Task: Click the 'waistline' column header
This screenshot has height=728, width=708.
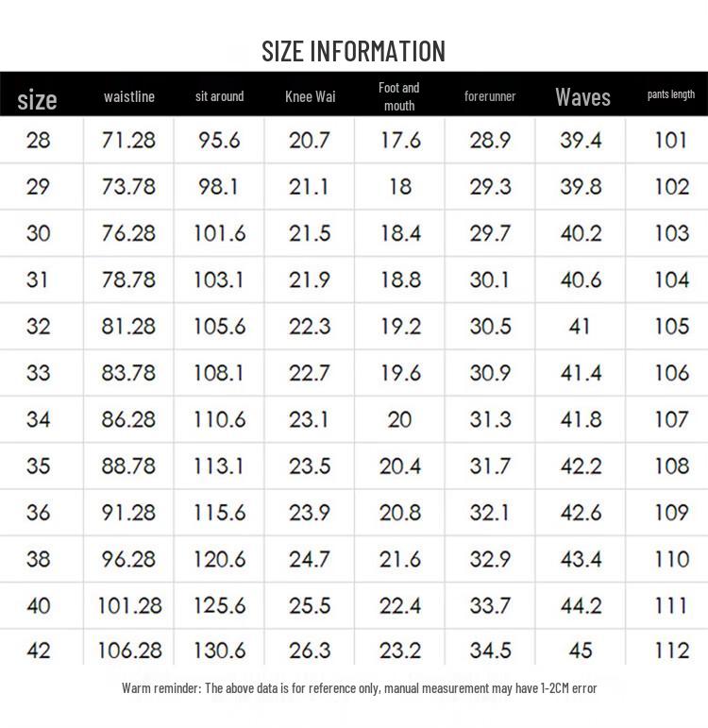Action: pyautogui.click(x=129, y=96)
